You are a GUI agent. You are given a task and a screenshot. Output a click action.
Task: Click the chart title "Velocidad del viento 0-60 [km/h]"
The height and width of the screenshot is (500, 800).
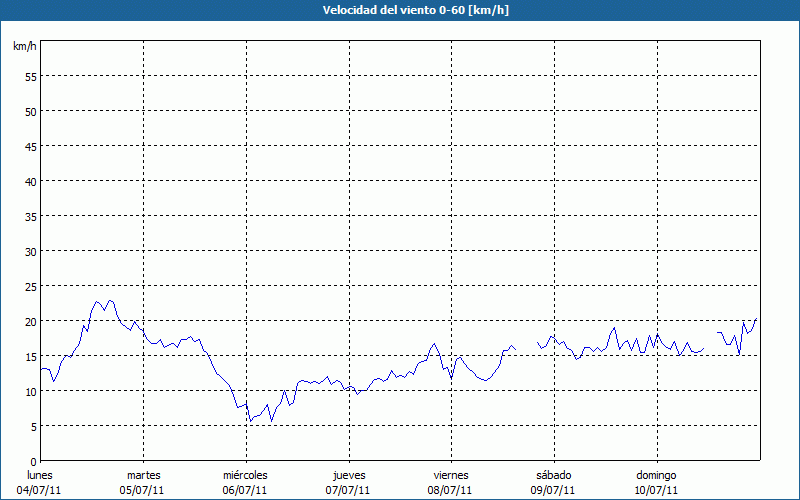[x=399, y=11]
